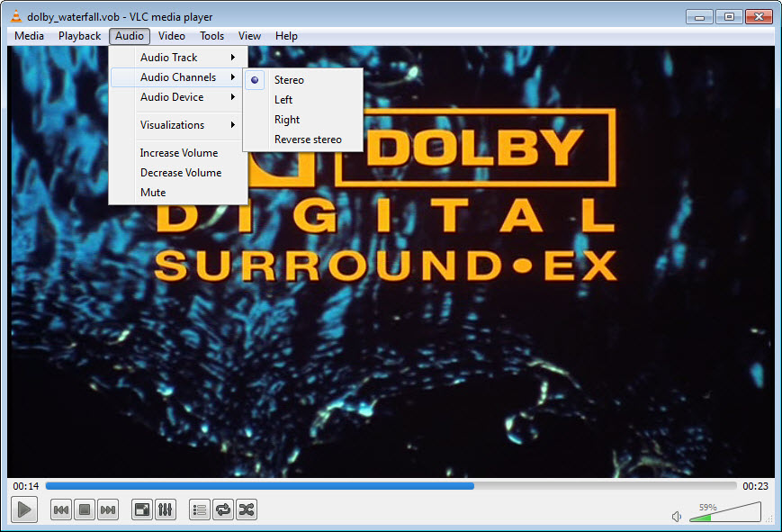Image resolution: width=782 pixels, height=532 pixels.
Task: Open the View menu
Action: 249,36
